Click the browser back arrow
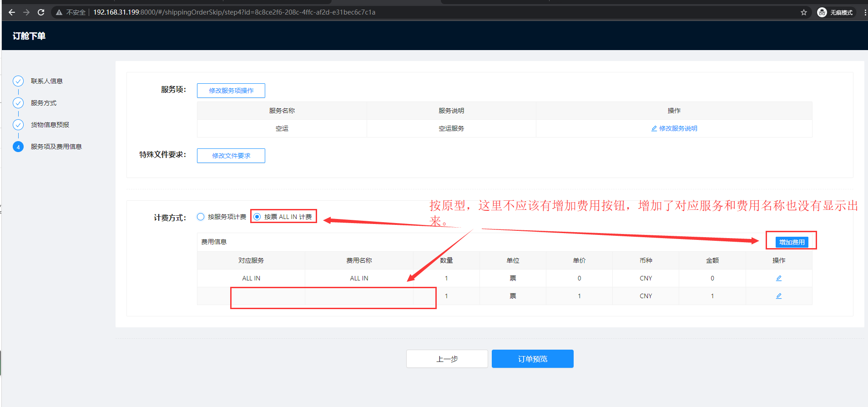Image resolution: width=868 pixels, height=407 pixels. pos(12,12)
